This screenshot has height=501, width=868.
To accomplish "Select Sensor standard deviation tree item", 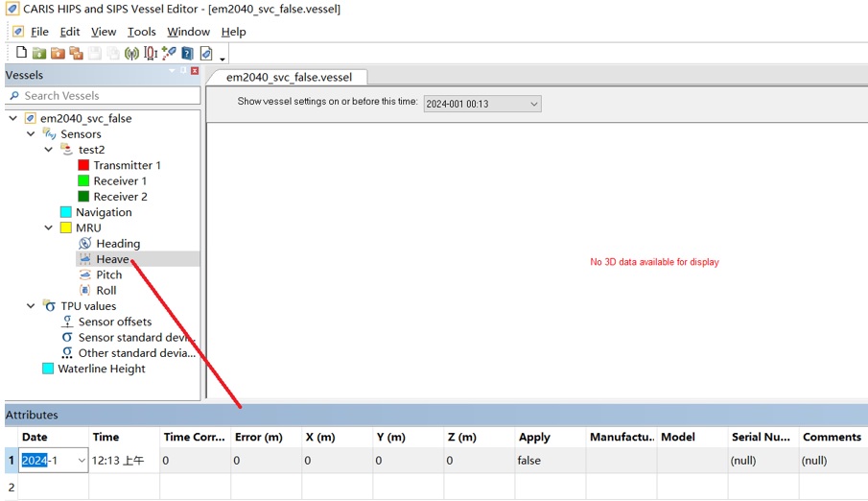I will 137,337.
